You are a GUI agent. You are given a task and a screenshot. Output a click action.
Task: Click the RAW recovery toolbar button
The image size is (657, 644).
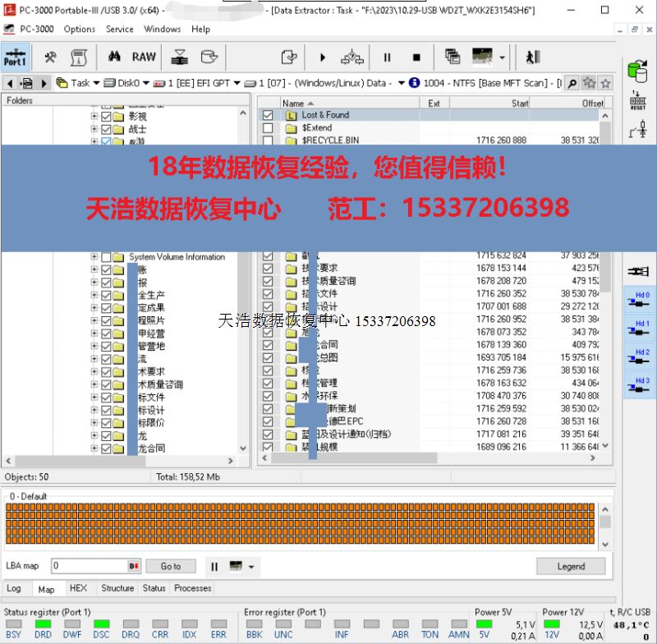click(144, 57)
